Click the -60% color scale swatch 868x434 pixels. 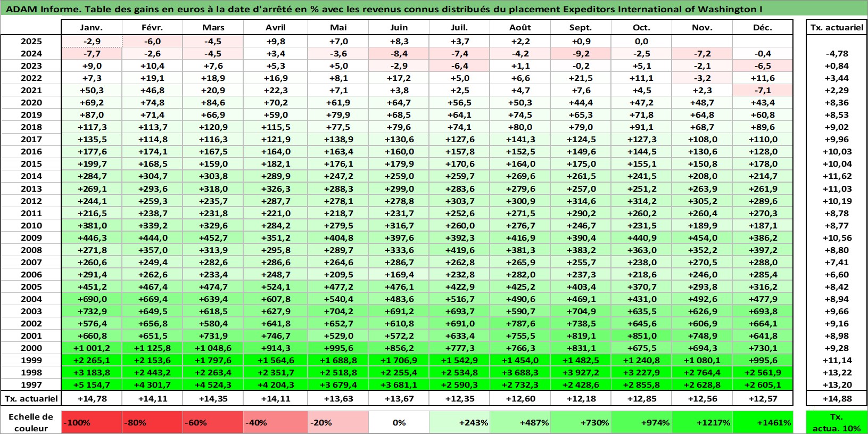[x=213, y=422]
